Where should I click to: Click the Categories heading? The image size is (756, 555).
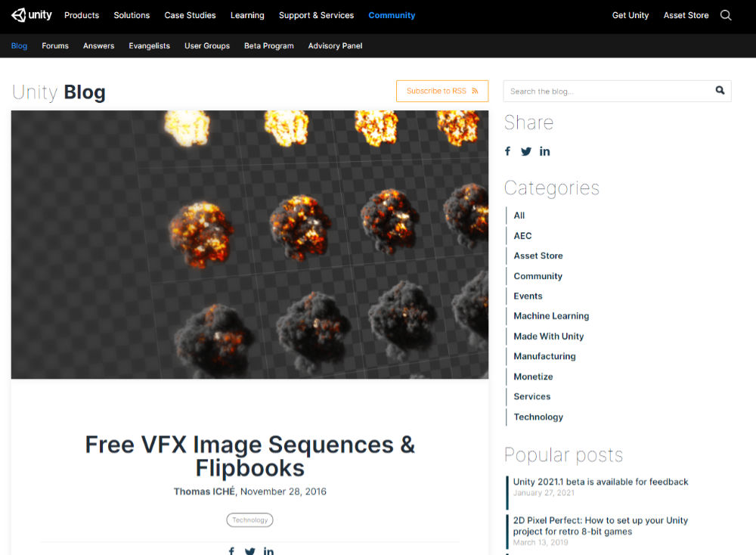[552, 188]
